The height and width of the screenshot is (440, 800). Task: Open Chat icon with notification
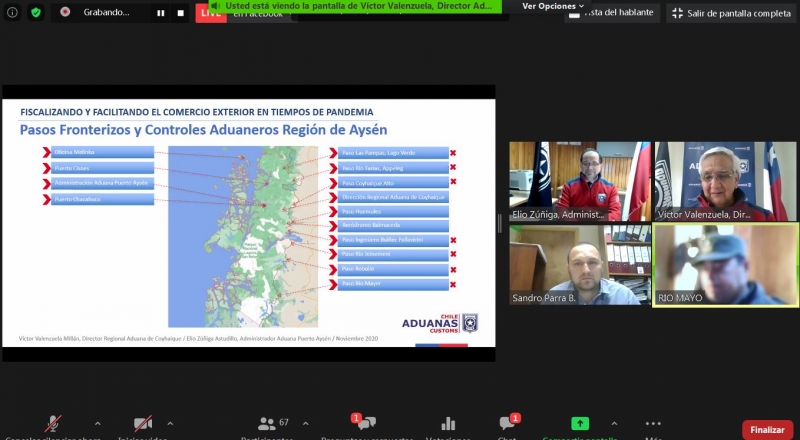(x=509, y=422)
